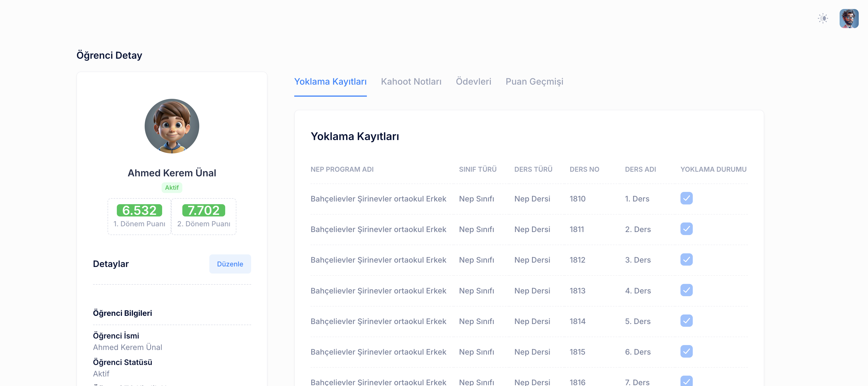Toggle attendance checkbox for 6. Ders

pos(686,352)
